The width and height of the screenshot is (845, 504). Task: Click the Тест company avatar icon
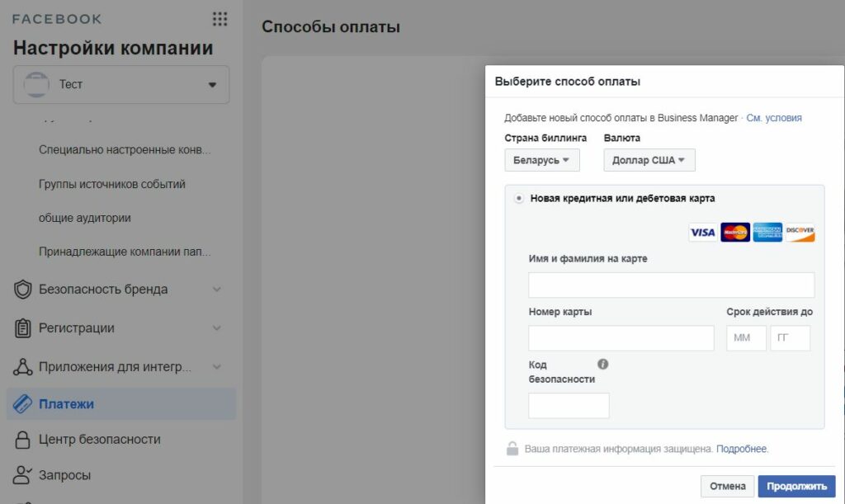point(36,84)
